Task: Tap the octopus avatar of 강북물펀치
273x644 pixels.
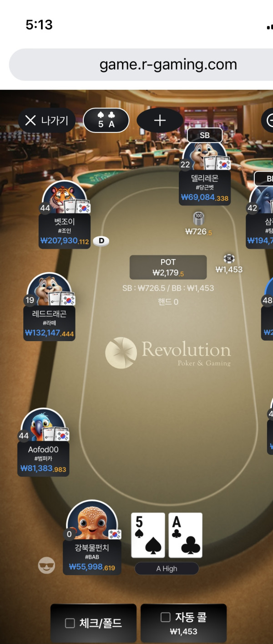Action: (92, 521)
